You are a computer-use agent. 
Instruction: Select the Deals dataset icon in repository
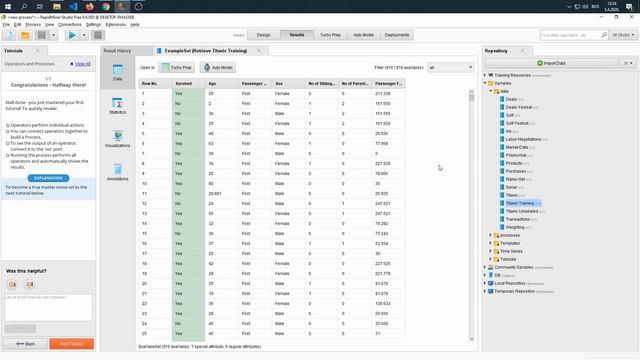point(502,99)
